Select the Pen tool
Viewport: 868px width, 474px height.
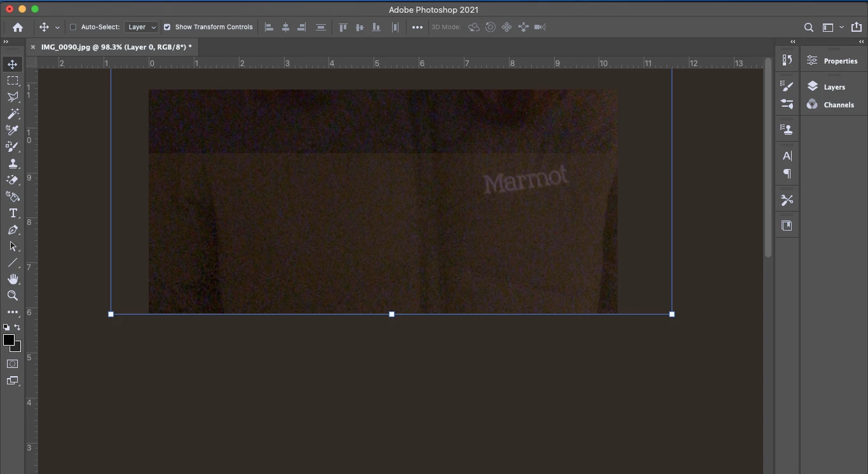pos(13,229)
